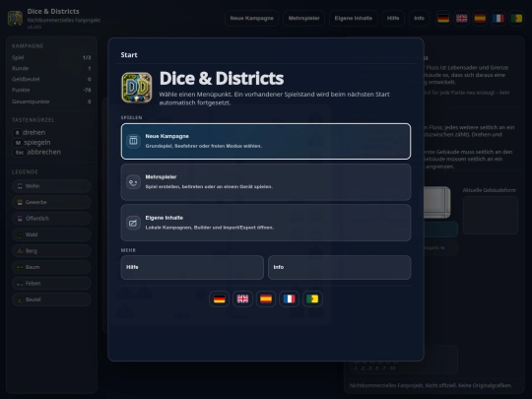The image size is (532, 399).
Task: Click the Gewerbe legend entry
Action: click(51, 202)
